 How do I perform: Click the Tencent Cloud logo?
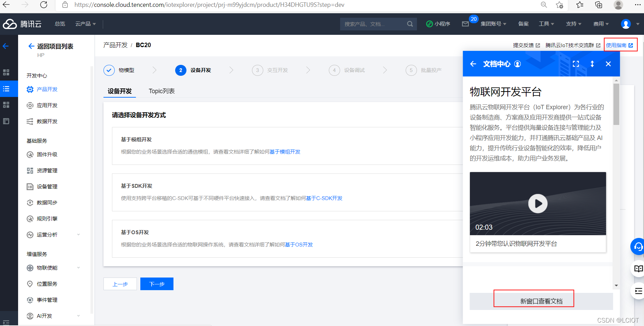pyautogui.click(x=22, y=24)
